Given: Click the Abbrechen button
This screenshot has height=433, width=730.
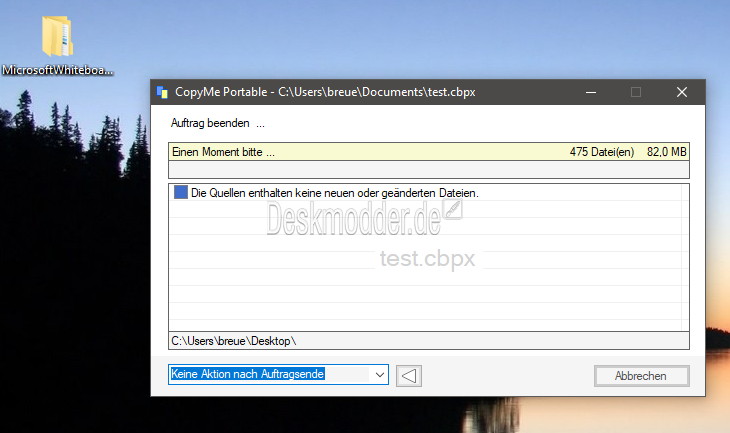Looking at the screenshot, I should click(x=642, y=376).
